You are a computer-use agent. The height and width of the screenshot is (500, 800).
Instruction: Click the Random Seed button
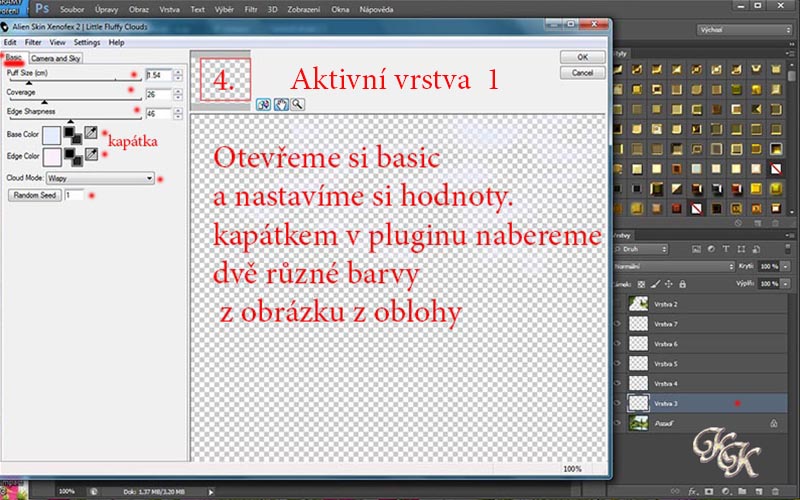pos(35,195)
